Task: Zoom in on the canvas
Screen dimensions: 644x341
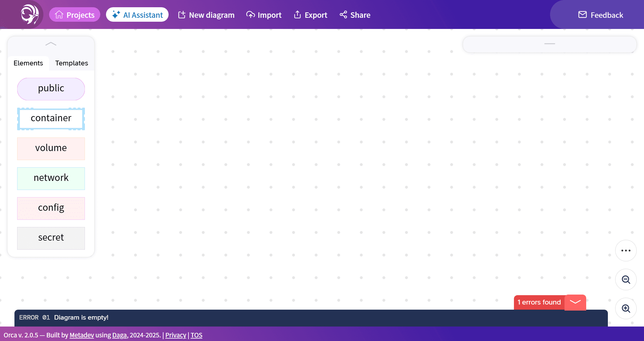Action: [x=626, y=308]
